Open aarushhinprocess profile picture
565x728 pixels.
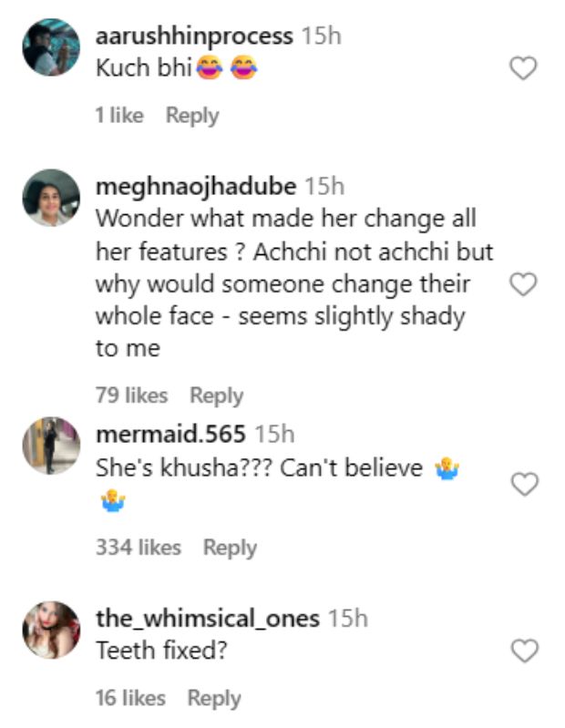coord(51,46)
